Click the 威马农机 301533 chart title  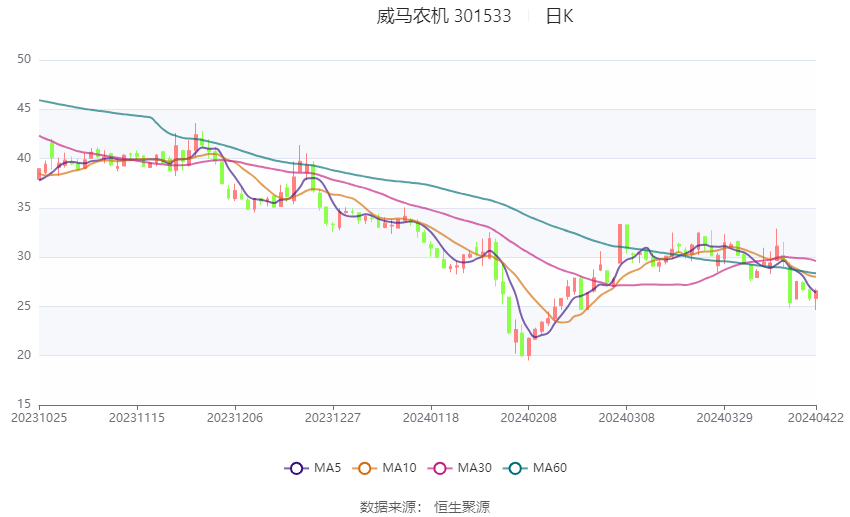tap(444, 16)
